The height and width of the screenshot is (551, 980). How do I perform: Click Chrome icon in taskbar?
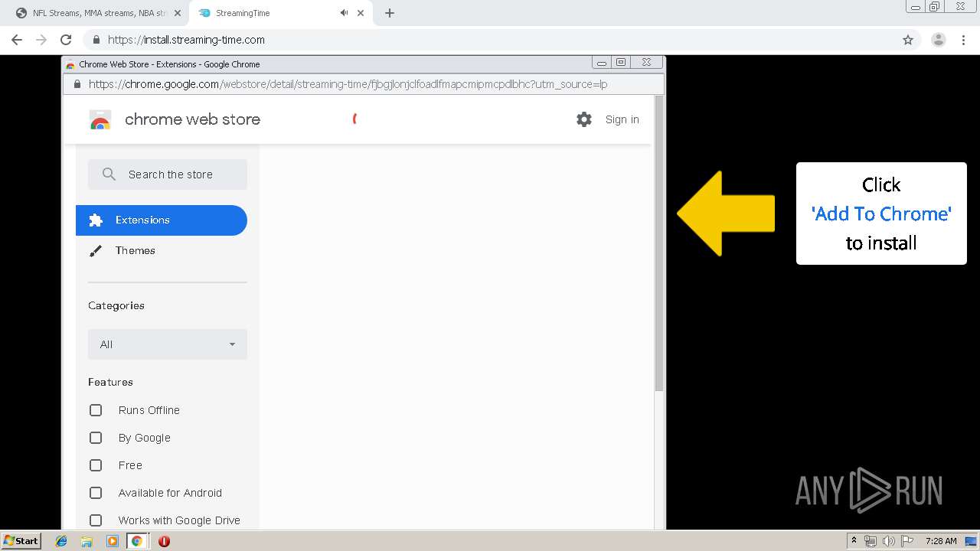pyautogui.click(x=137, y=541)
